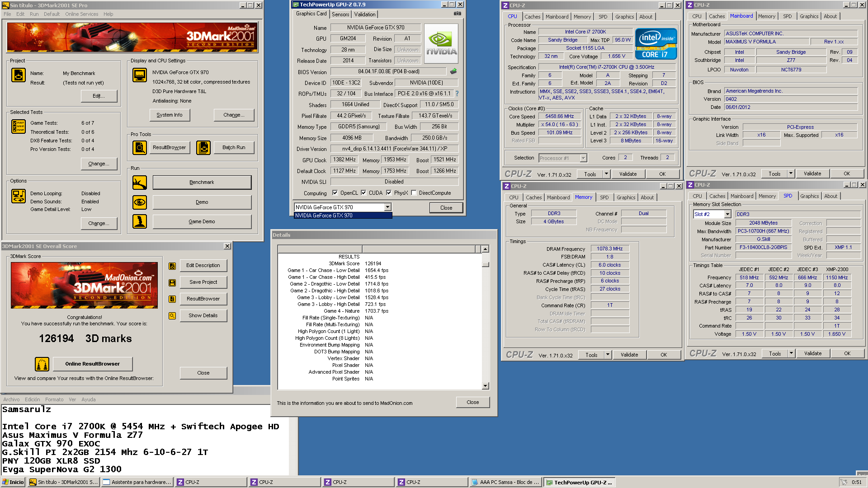This screenshot has height=488, width=868.
Task: Click the Part Number F3-18400CL8-2GBPIS value
Action: click(763, 247)
